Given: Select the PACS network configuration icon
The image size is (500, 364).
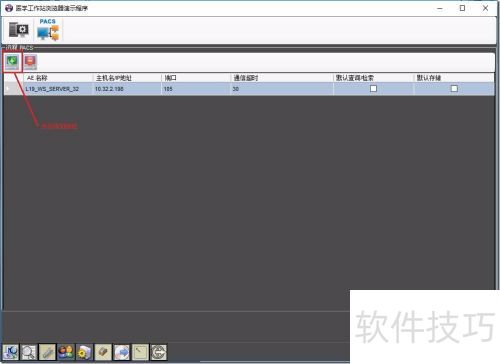Looking at the screenshot, I should (48, 30).
